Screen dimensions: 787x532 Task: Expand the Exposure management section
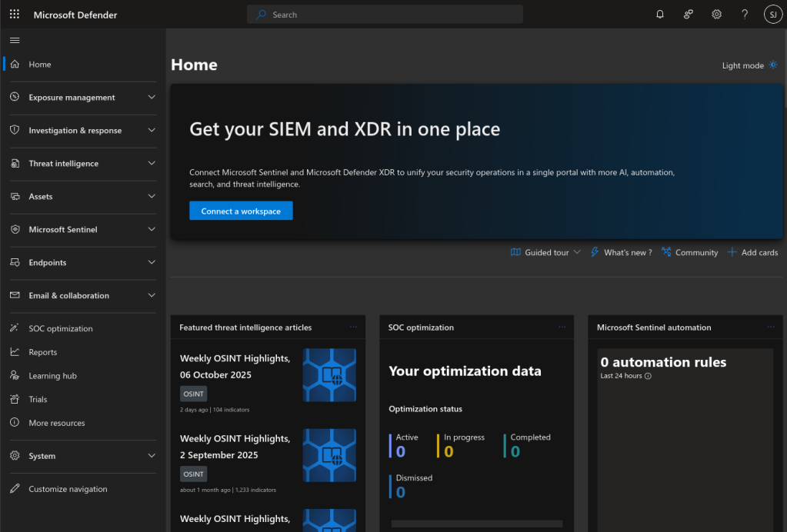click(x=82, y=98)
